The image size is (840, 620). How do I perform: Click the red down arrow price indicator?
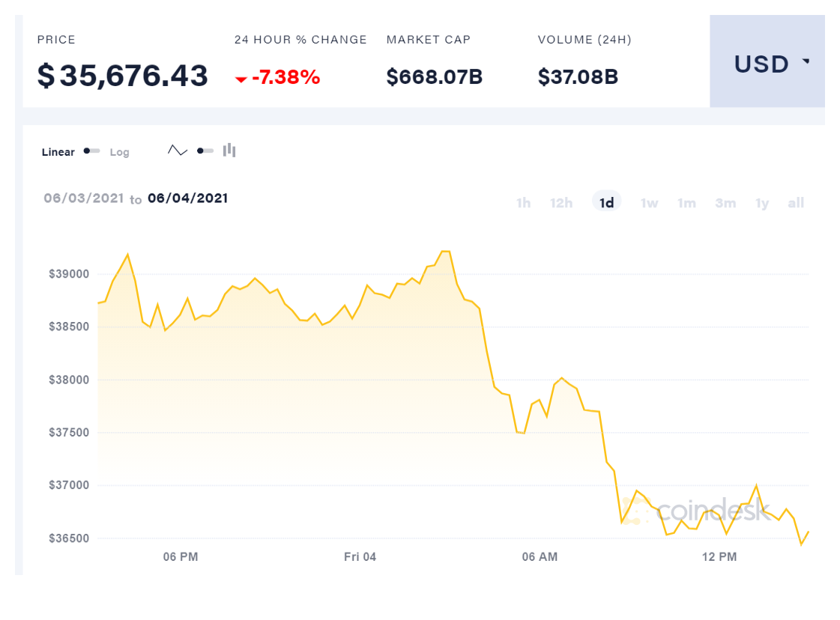[241, 79]
